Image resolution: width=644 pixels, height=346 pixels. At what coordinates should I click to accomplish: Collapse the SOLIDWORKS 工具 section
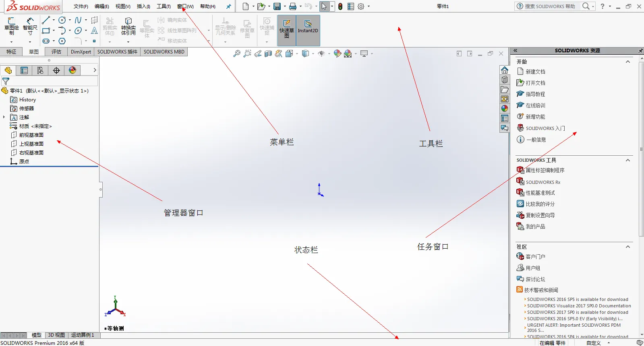click(627, 160)
